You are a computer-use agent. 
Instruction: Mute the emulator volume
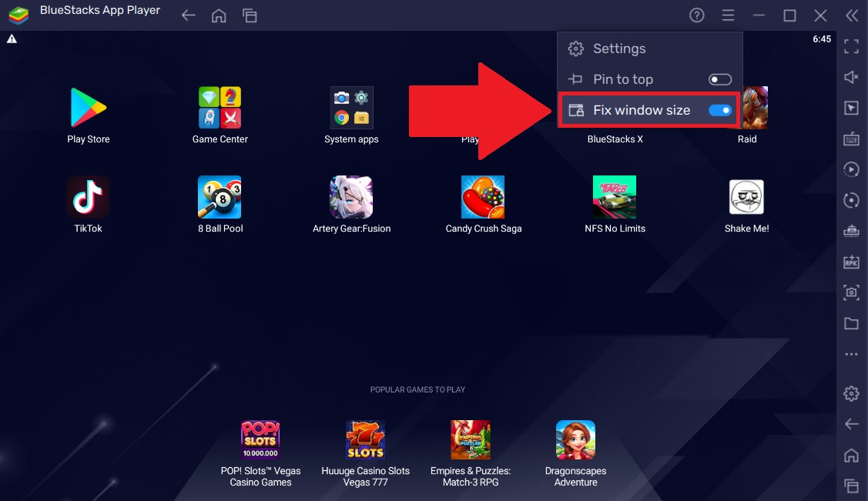click(851, 77)
